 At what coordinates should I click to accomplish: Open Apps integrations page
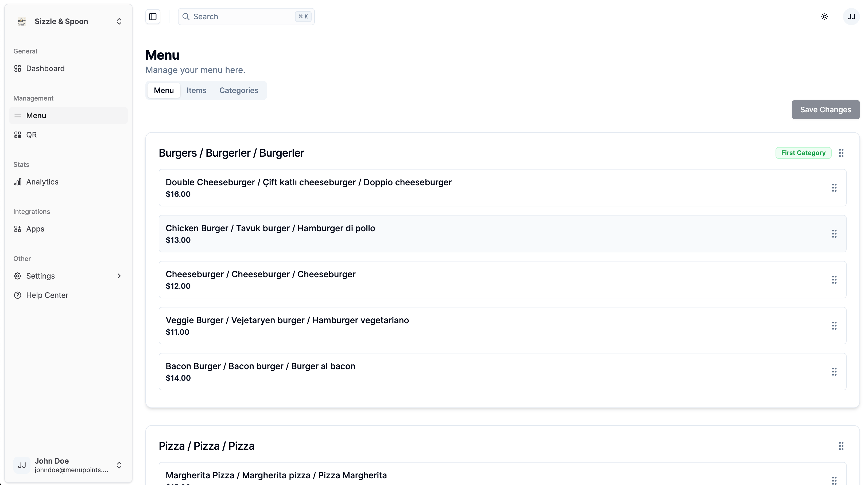tap(35, 229)
